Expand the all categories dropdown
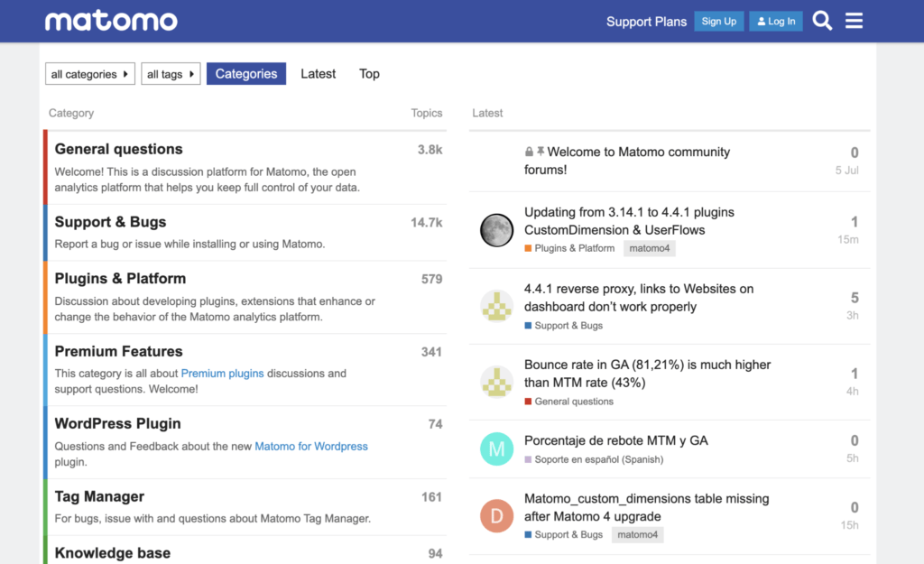Viewport: 924px width, 564px height. [x=89, y=73]
